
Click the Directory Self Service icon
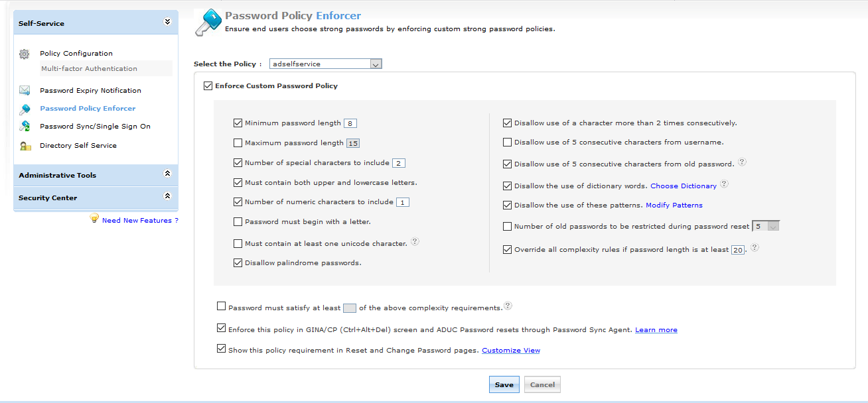point(25,146)
